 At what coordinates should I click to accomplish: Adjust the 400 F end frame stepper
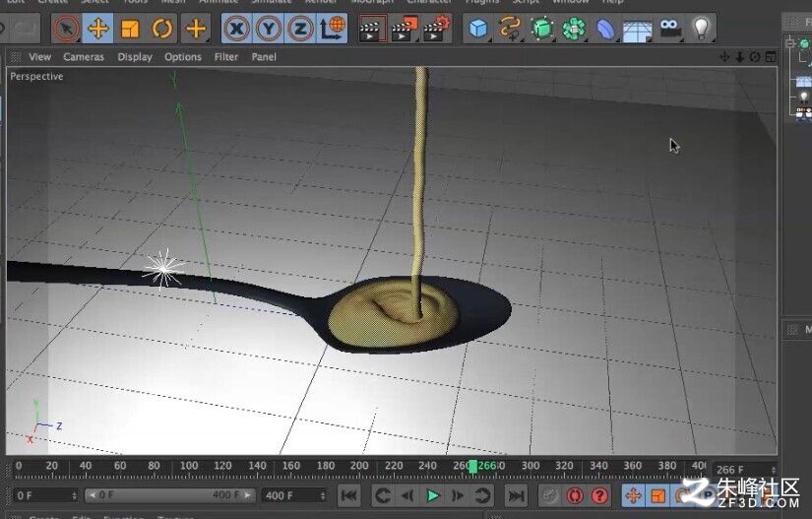[323, 495]
